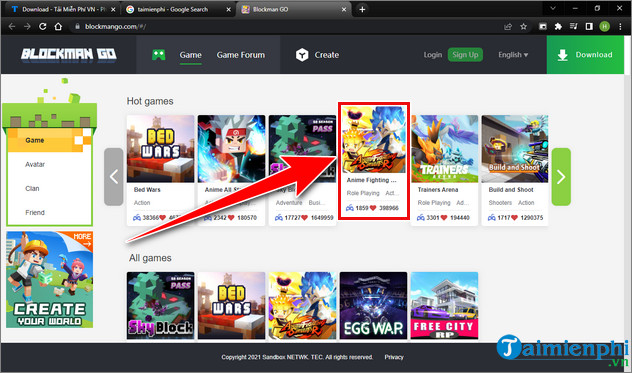This screenshot has width=632, height=373.
Task: Close the taimienphi Google Search tab
Action: coord(229,9)
